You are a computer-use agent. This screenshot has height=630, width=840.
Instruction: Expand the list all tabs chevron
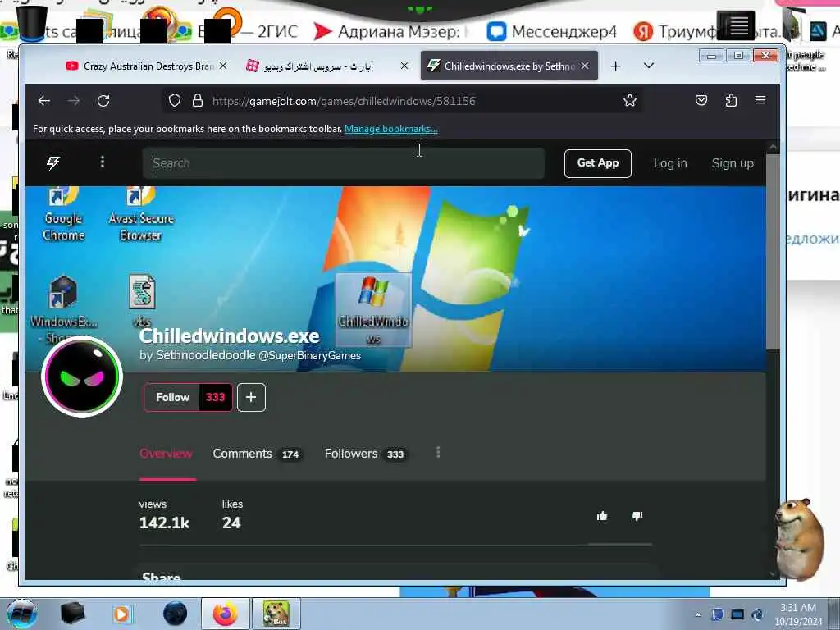[x=649, y=66]
